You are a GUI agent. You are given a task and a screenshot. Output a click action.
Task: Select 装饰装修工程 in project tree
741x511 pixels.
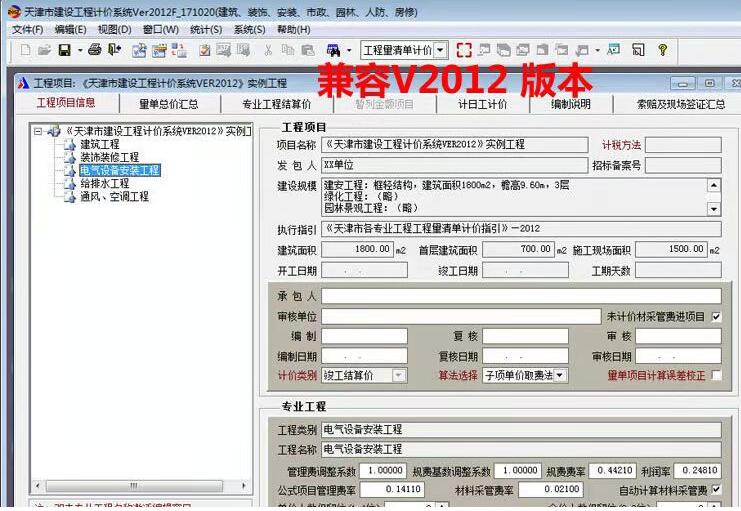pos(110,157)
